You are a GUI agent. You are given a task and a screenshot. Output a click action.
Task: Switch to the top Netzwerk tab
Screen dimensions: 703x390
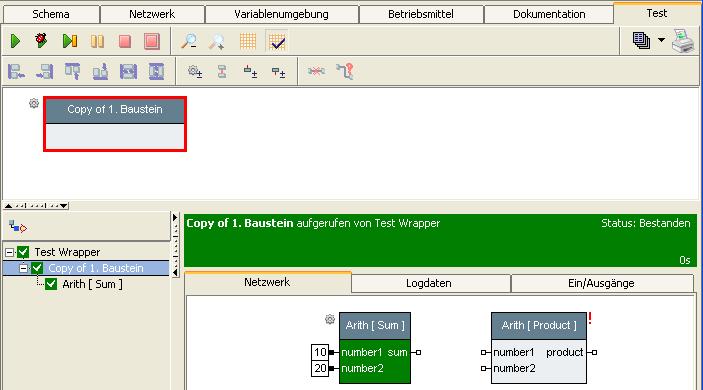tap(152, 14)
